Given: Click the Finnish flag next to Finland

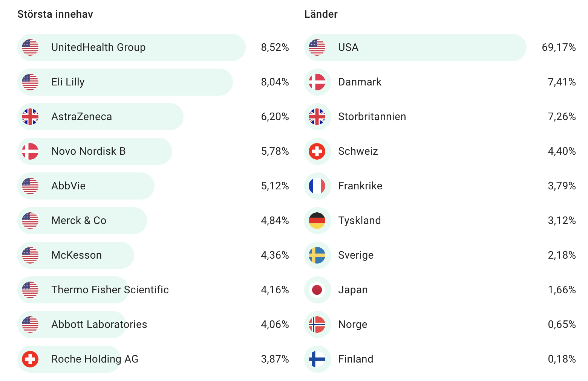Looking at the screenshot, I should pyautogui.click(x=317, y=359).
